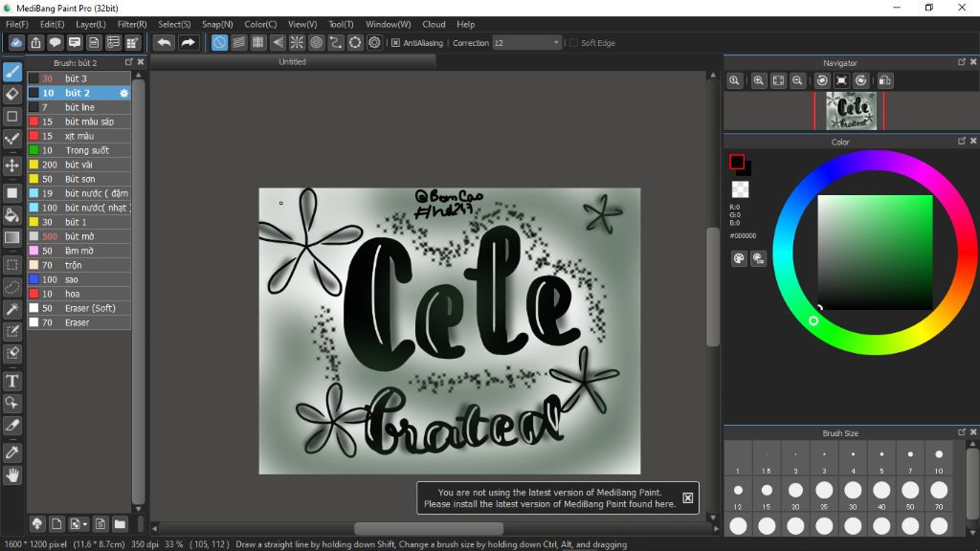Select the 'bút màu sáp' brush
This screenshot has height=551, width=980.
point(89,121)
